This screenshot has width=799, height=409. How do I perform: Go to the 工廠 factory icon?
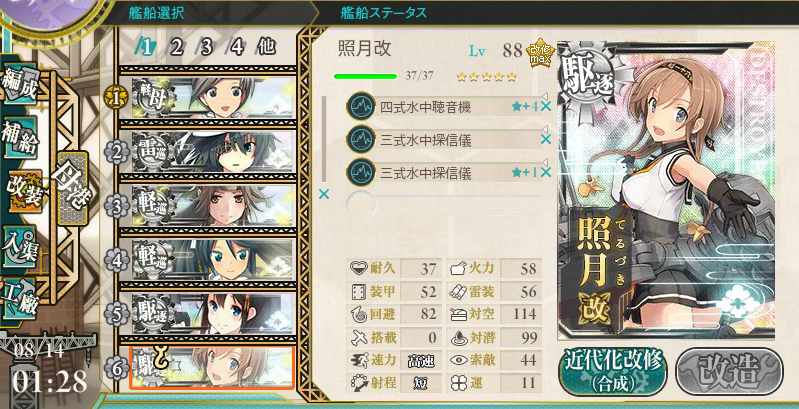[x=20, y=299]
